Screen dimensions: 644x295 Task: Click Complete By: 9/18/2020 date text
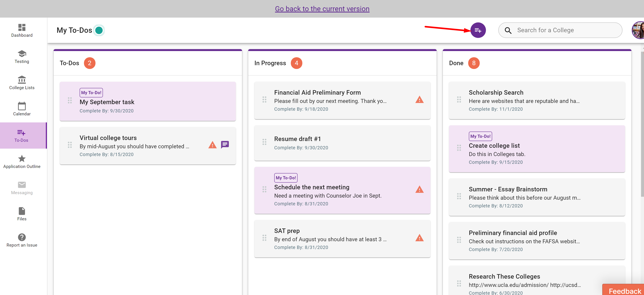tap(301, 109)
